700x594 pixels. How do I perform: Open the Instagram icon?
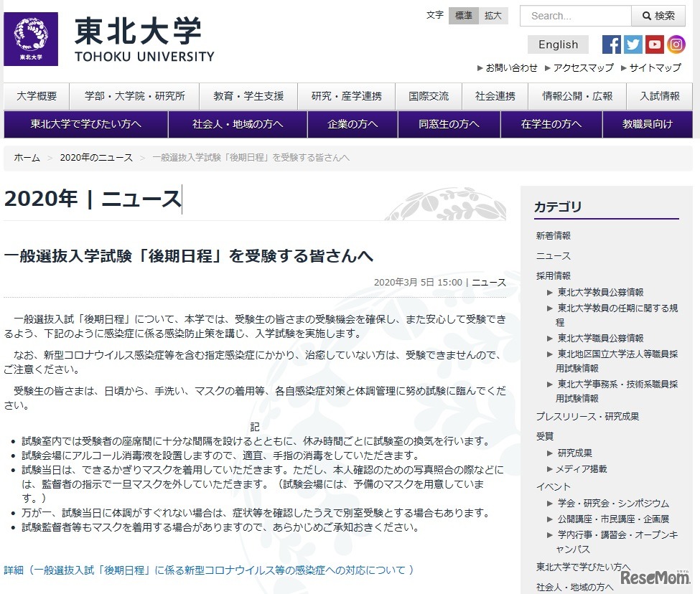click(x=676, y=44)
